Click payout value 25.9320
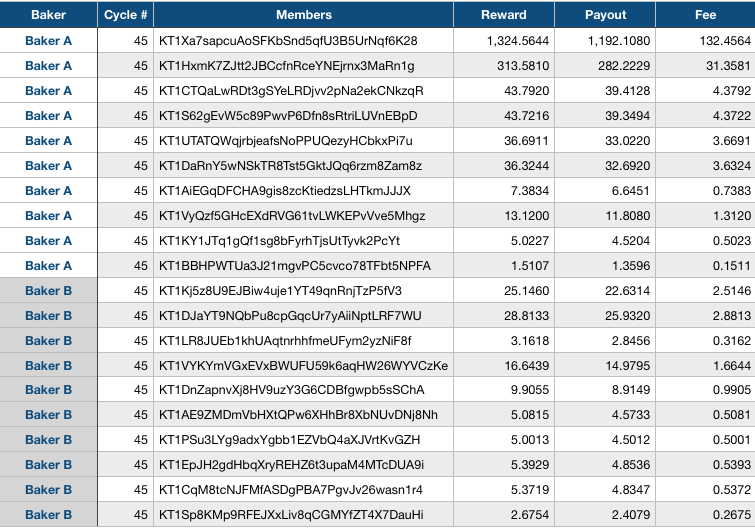Viewport: 755px width, 528px height. point(627,316)
